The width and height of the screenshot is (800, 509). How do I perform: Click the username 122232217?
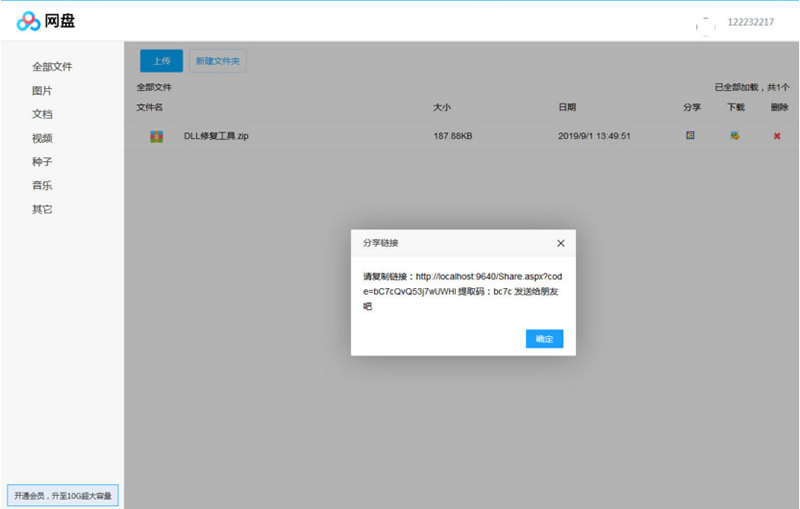tap(751, 22)
